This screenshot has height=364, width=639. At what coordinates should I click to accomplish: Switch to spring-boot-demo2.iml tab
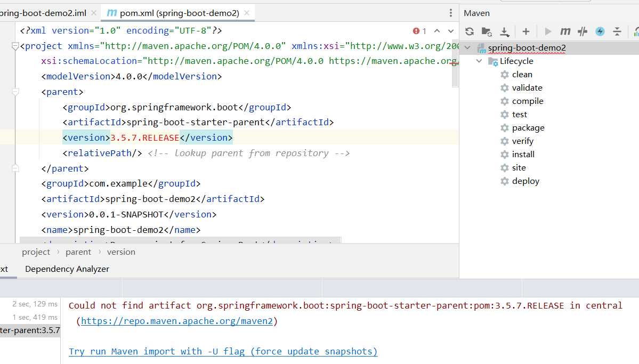tap(43, 13)
